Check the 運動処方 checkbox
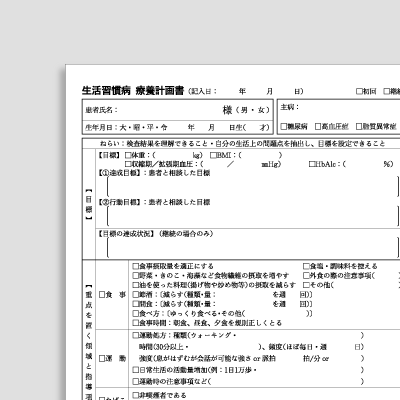The width and height of the screenshot is (400, 400). coord(135,335)
